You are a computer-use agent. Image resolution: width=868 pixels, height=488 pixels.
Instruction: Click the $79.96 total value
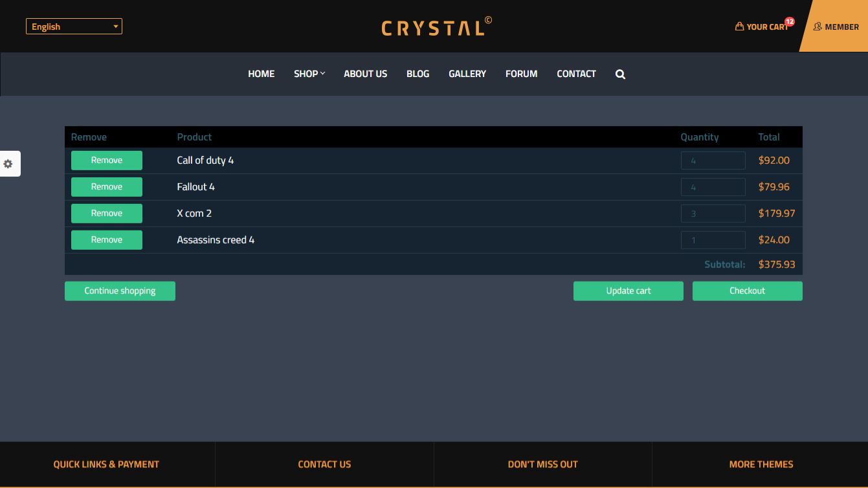coord(774,187)
